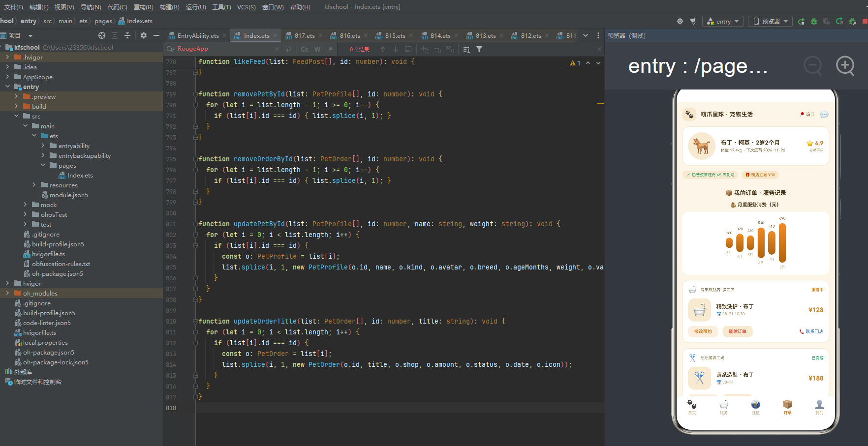Tap the 新店立减 ¥30 coupon chip

[x=760, y=175]
